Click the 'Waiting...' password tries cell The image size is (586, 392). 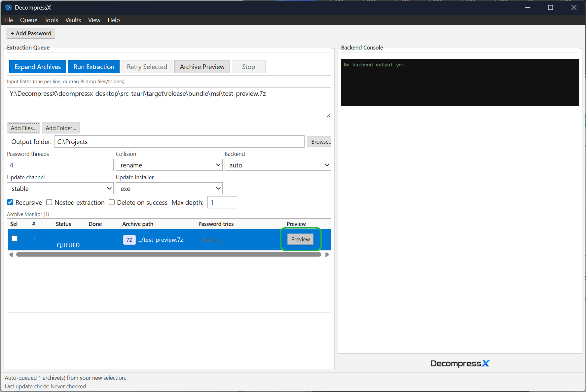tap(212, 240)
